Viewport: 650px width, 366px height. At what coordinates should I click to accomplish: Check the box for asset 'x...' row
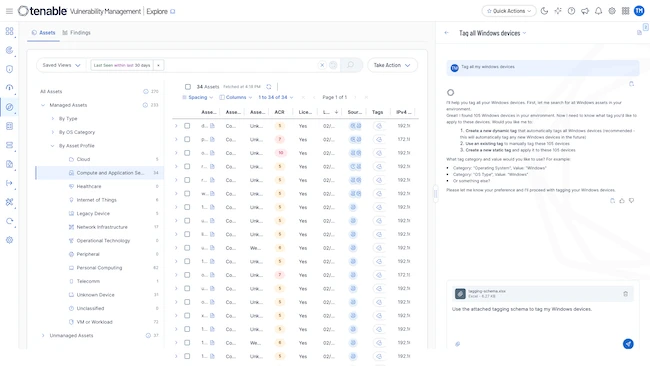click(187, 315)
